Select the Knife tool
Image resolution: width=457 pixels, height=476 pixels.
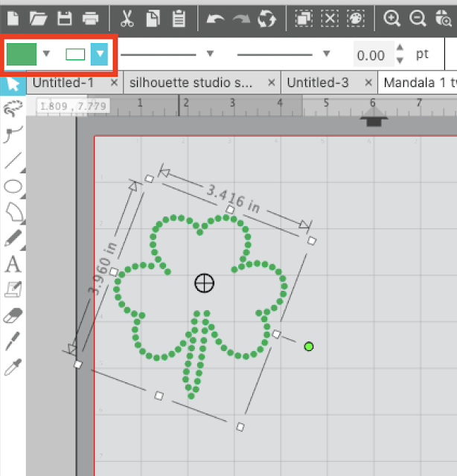(13, 341)
